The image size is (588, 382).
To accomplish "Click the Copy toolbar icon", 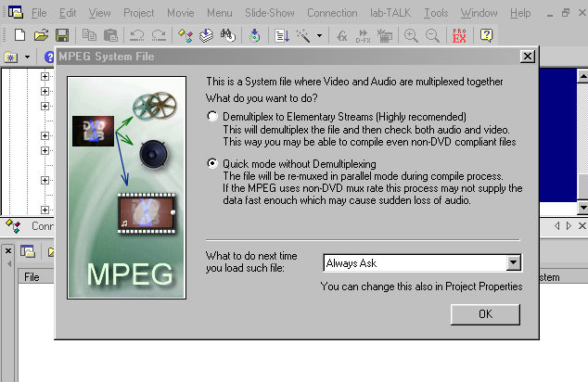I will click(x=89, y=35).
